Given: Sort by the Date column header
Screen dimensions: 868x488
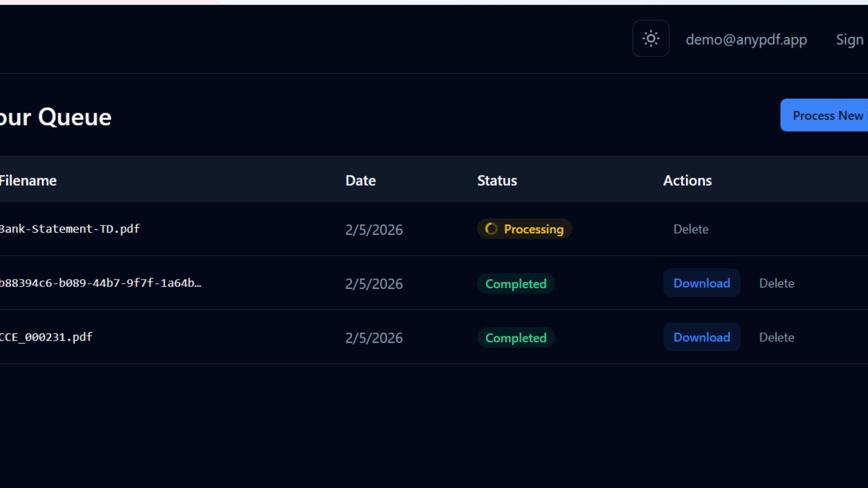Looking at the screenshot, I should click(360, 180).
